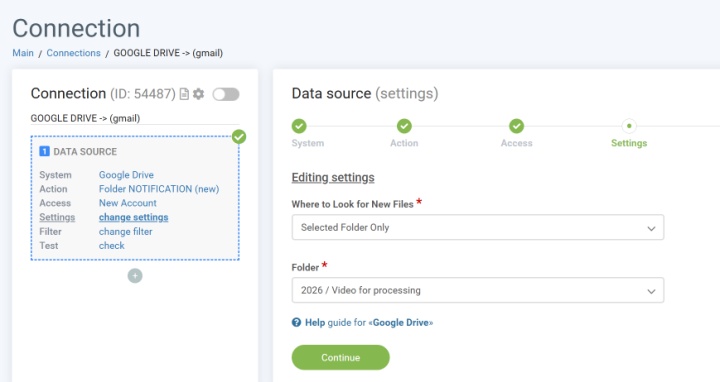Select the Settings step label
The width and height of the screenshot is (720, 382).
[x=629, y=143]
